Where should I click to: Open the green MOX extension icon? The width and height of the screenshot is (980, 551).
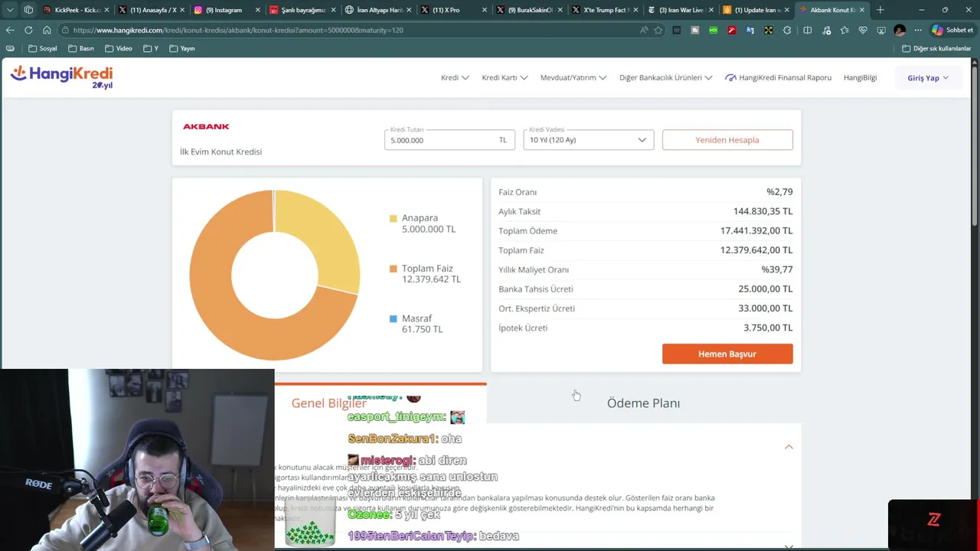[714, 30]
